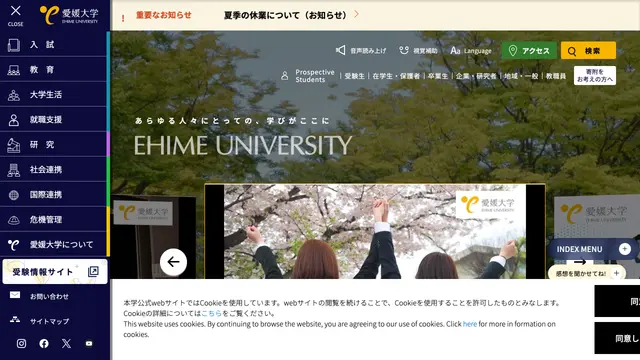
Task: Click the お問い合わせ contact link
Action: point(49,297)
